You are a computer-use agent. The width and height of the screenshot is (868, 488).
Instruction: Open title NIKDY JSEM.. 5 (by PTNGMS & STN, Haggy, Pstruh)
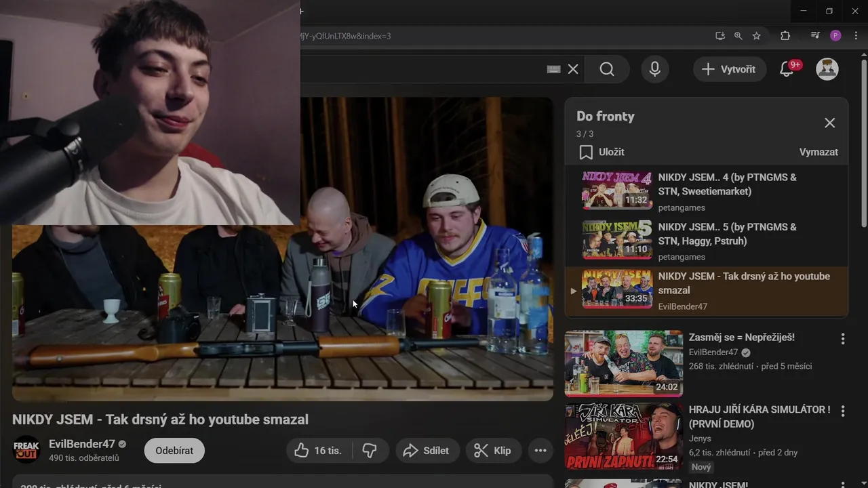pyautogui.click(x=728, y=234)
